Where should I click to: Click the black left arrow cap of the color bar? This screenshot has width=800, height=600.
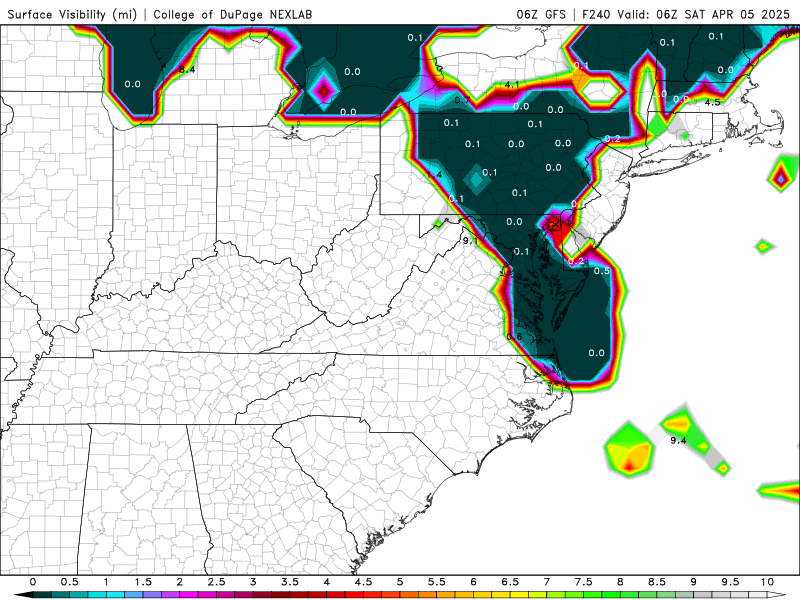coord(22,595)
